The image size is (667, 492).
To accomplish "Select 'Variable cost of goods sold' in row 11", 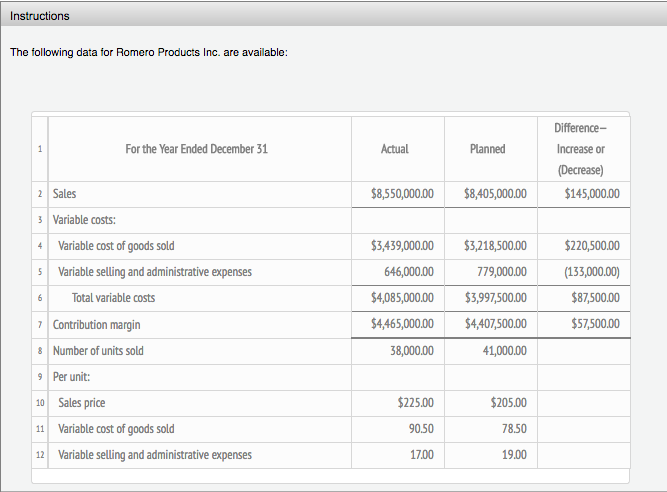I will coord(116,429).
